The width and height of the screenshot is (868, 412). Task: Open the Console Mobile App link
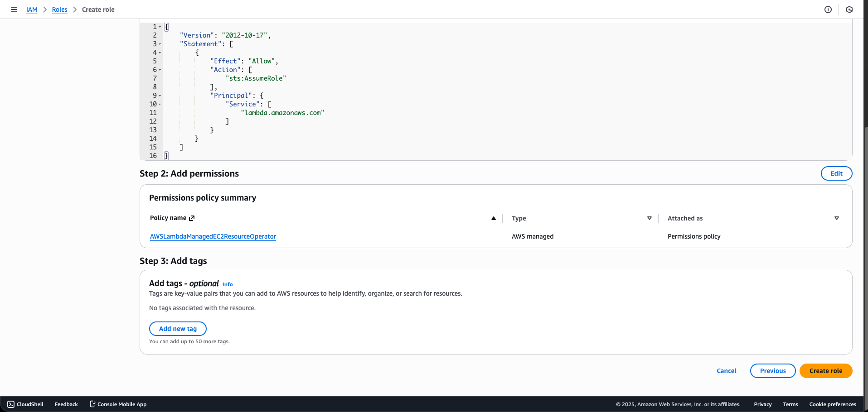(117, 404)
